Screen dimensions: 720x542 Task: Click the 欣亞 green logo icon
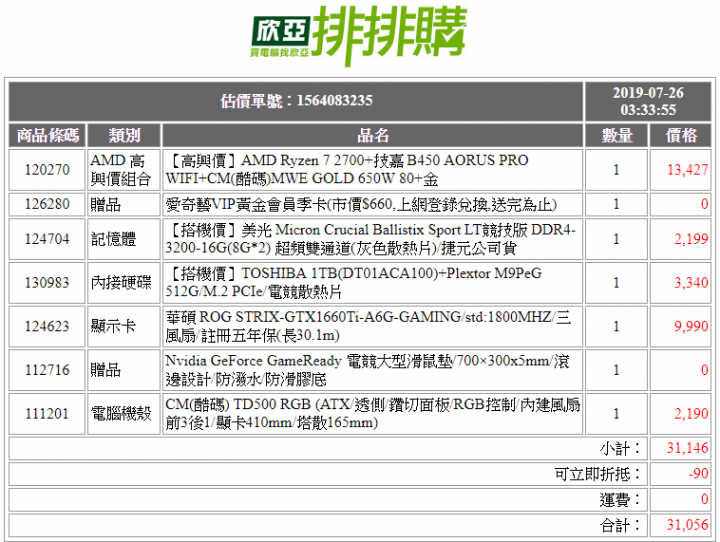(x=281, y=37)
